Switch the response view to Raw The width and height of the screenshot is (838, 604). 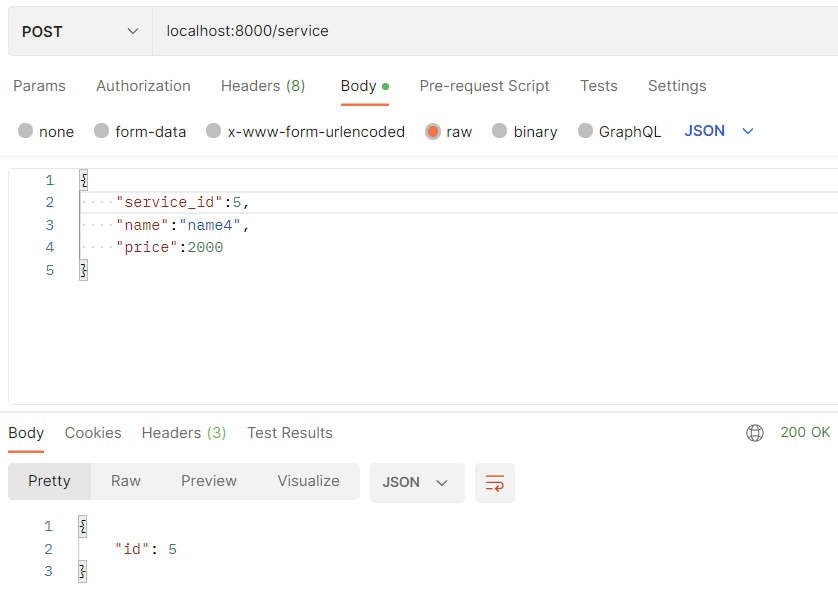coord(125,481)
